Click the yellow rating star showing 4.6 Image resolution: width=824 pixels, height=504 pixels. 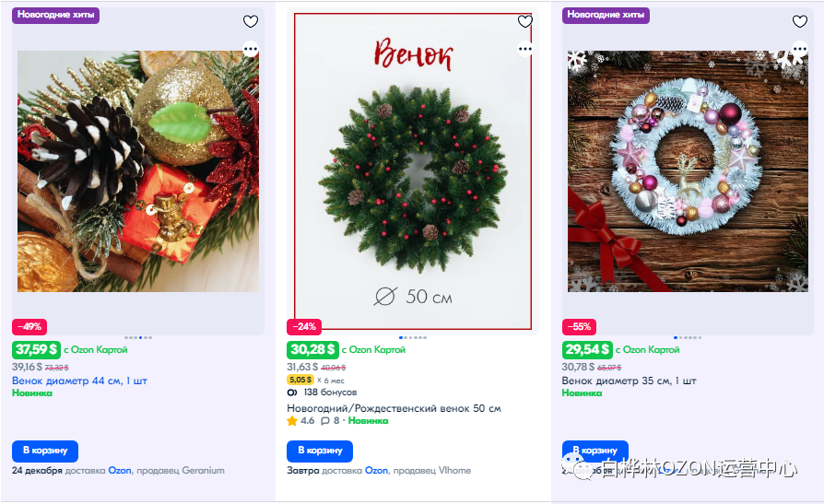[292, 421]
